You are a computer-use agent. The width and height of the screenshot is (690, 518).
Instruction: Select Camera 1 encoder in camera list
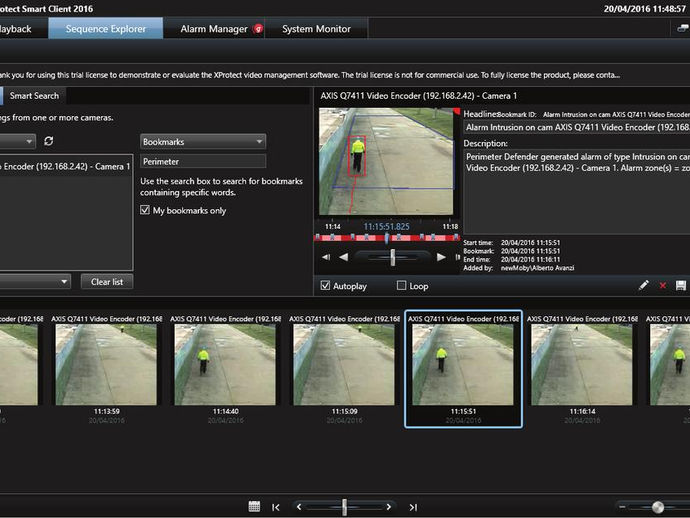[65, 166]
